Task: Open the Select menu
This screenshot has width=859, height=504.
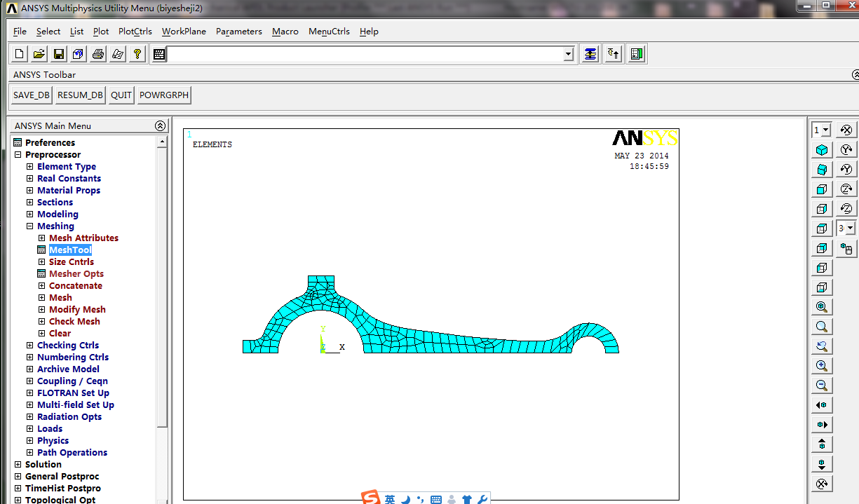Action: [48, 32]
